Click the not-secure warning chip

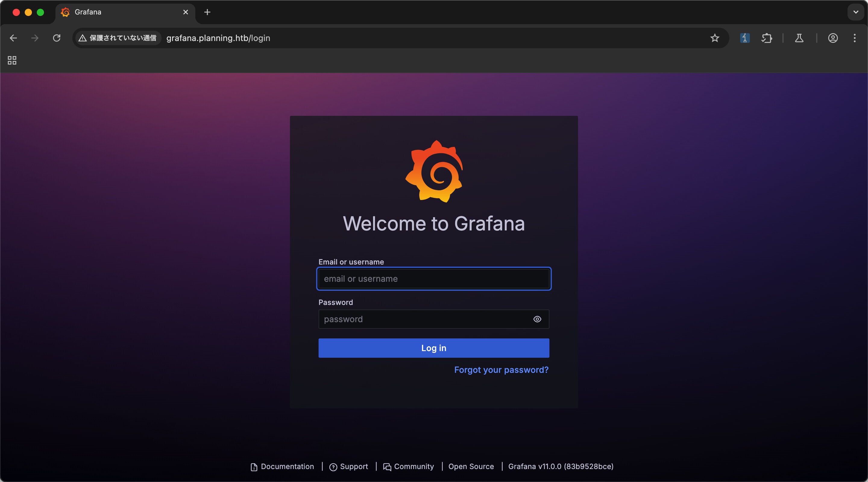(118, 38)
